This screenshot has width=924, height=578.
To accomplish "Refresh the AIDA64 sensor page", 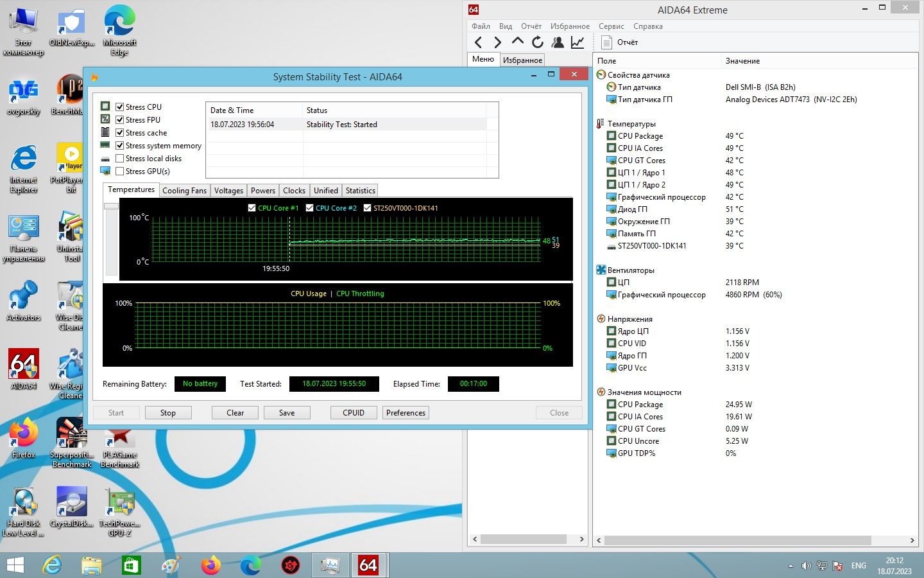I will click(x=538, y=42).
